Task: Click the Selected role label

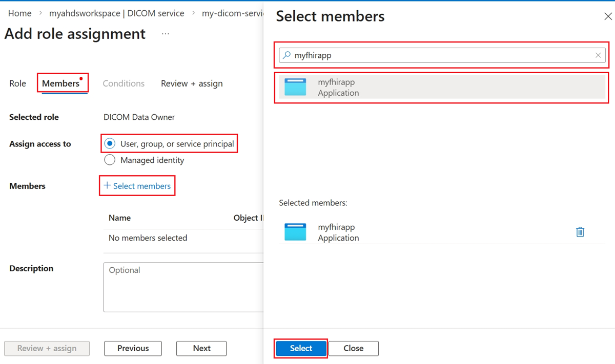Action: (34, 117)
